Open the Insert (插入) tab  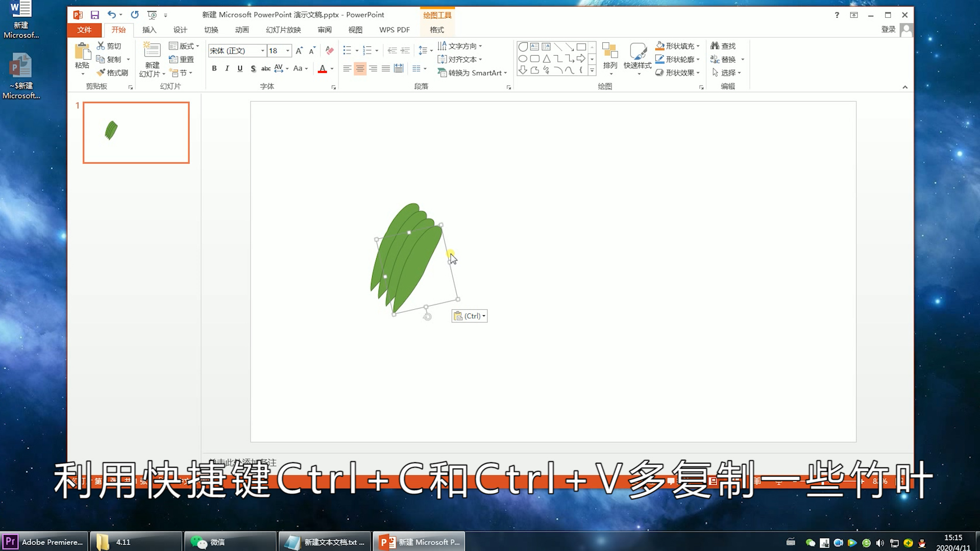pyautogui.click(x=149, y=30)
